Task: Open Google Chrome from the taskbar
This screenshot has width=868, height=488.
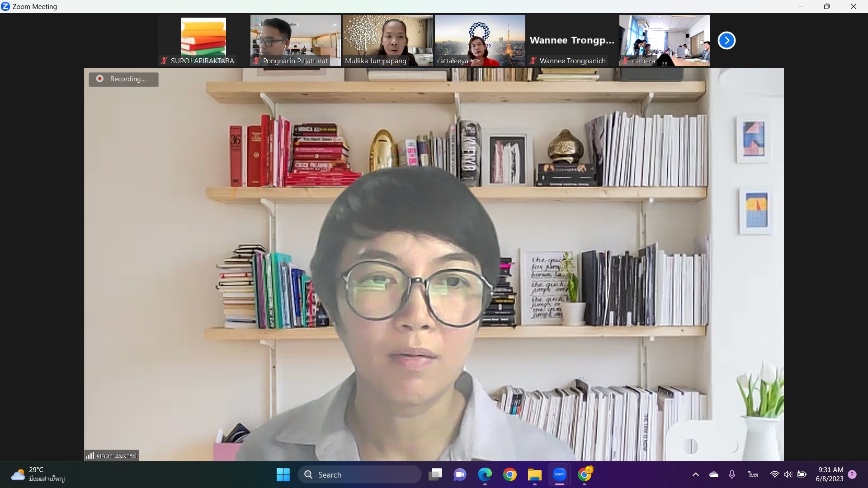Action: click(510, 474)
